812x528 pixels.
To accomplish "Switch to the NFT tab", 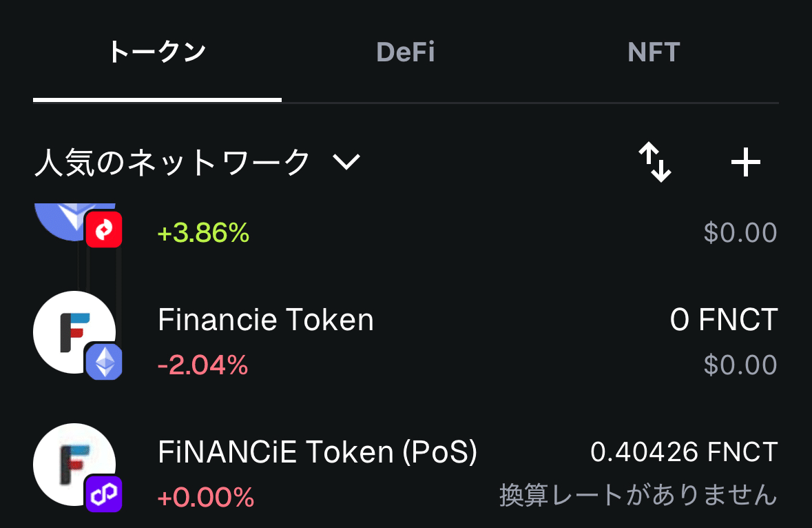I will click(653, 52).
